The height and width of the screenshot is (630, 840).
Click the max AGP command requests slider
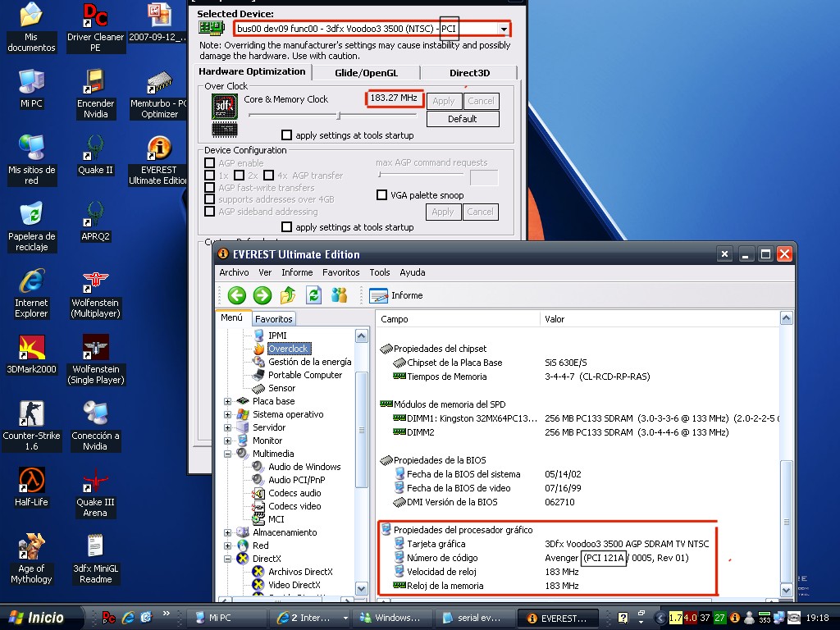pyautogui.click(x=421, y=174)
